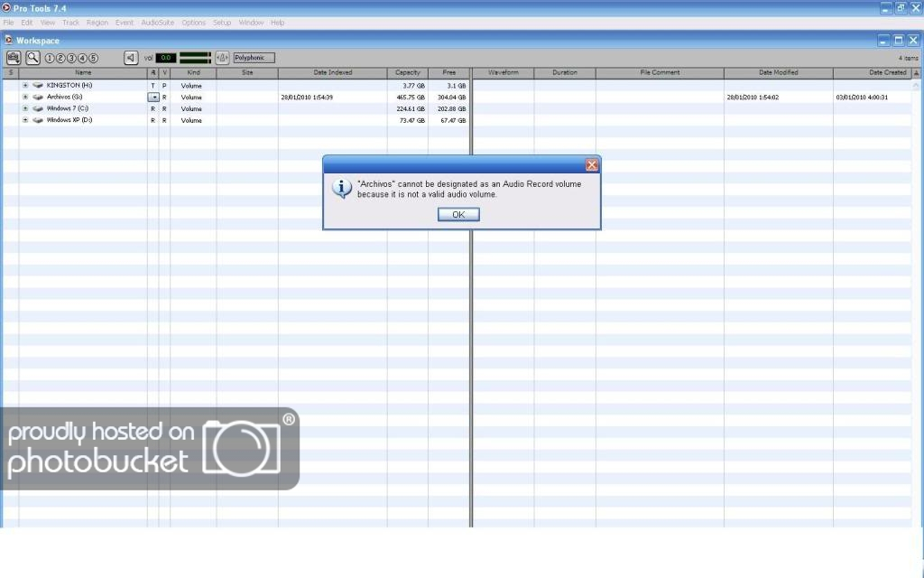
Task: Open the File menu
Action: (x=8, y=23)
